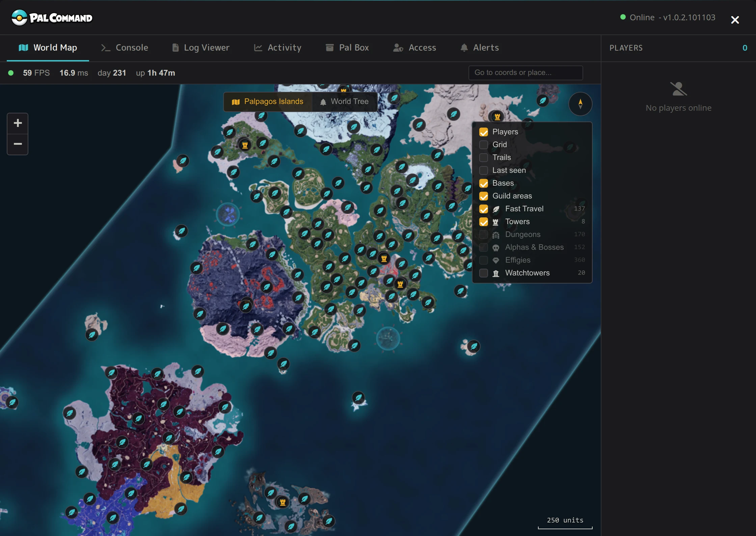Click tower marker partly hidden by the layers panel
The width and height of the screenshot is (756, 536).
[497, 117]
